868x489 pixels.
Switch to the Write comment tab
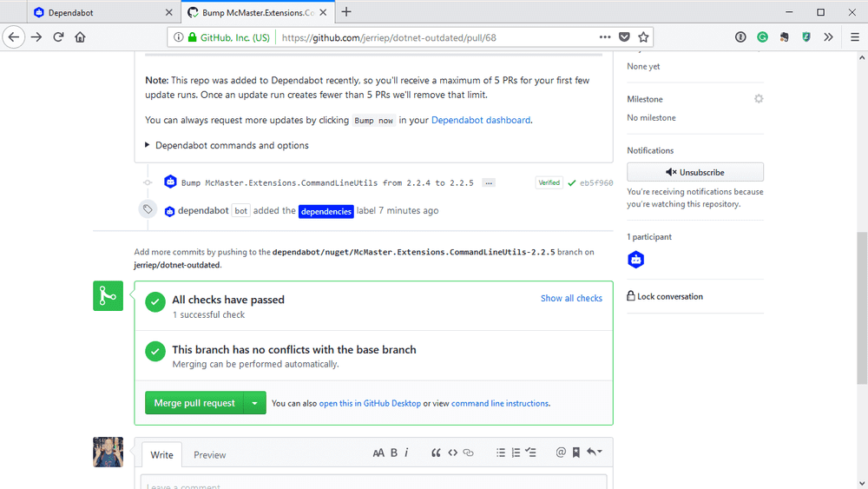tap(161, 454)
